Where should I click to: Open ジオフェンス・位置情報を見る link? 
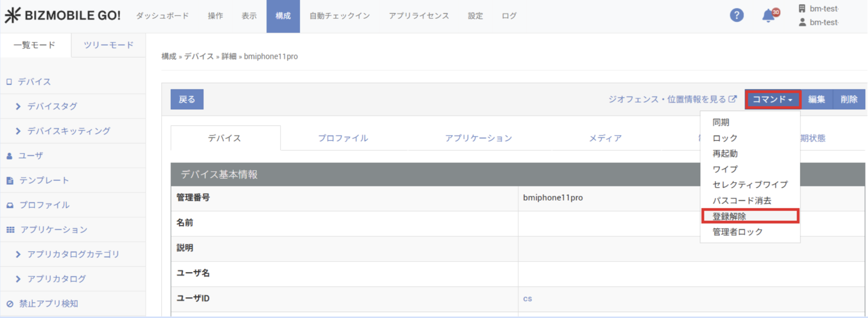(x=672, y=100)
